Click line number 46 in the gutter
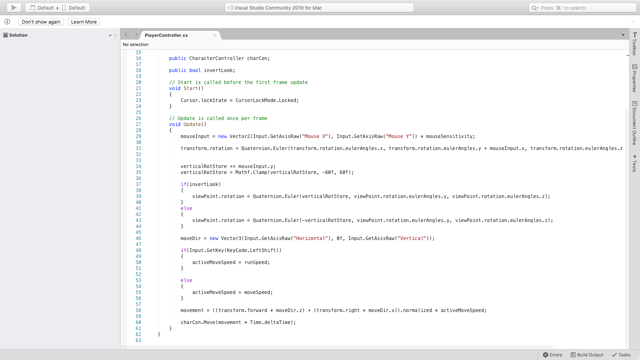The image size is (640, 360). pos(138,238)
